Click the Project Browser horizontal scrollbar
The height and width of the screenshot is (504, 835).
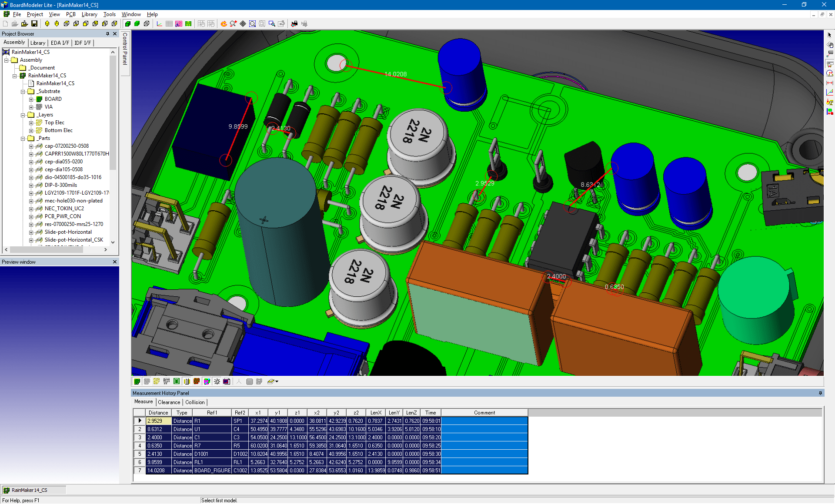(x=47, y=249)
